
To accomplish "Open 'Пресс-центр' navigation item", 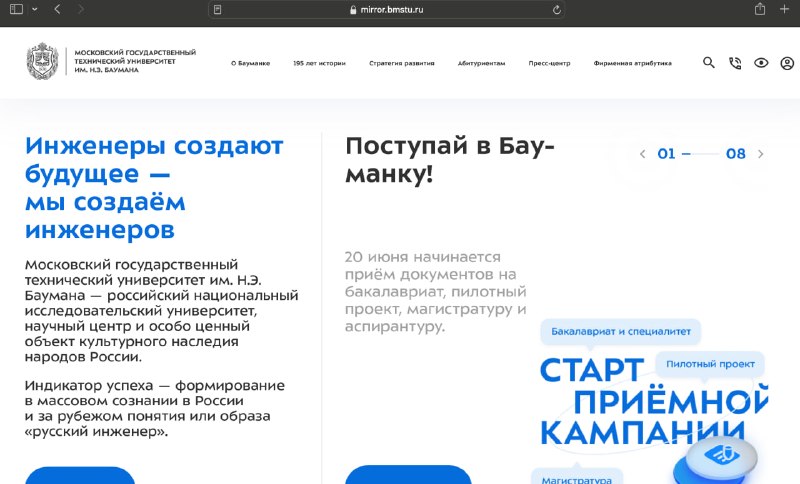I will (549, 63).
